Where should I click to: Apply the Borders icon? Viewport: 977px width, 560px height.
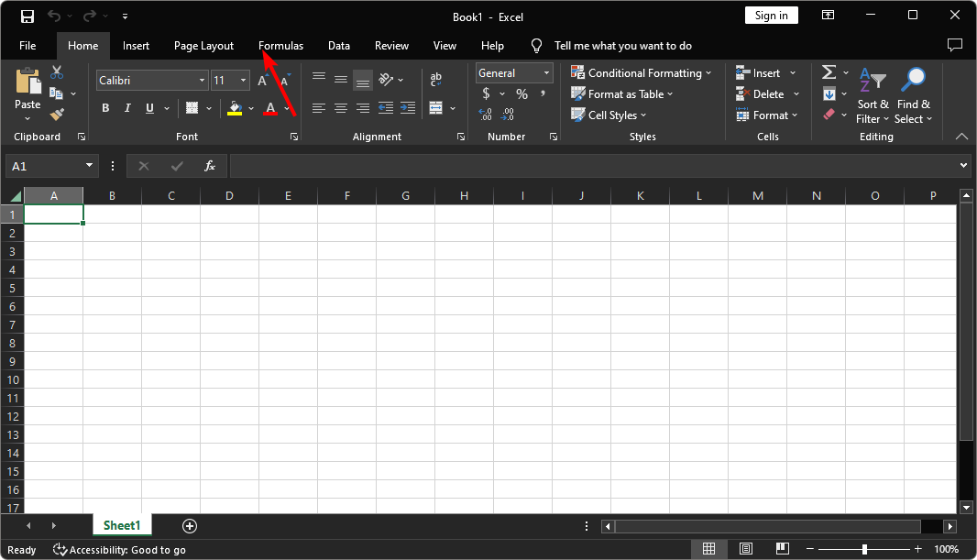(192, 108)
